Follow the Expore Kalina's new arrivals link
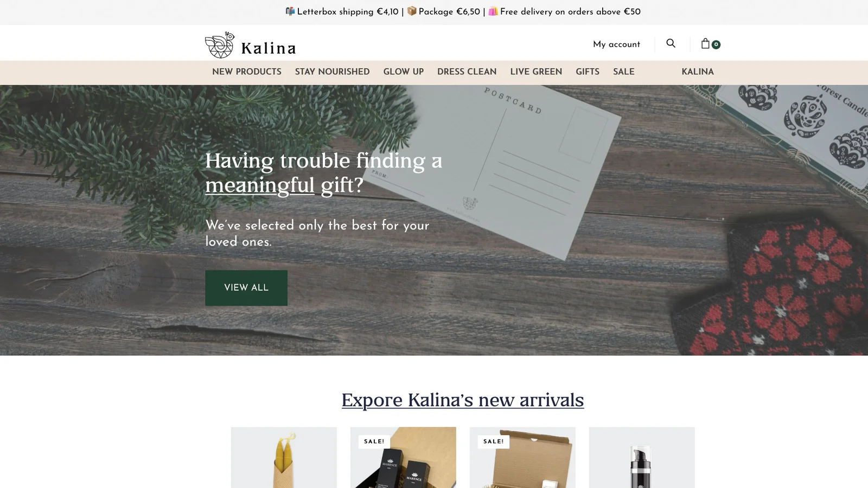The image size is (868, 488). (463, 400)
